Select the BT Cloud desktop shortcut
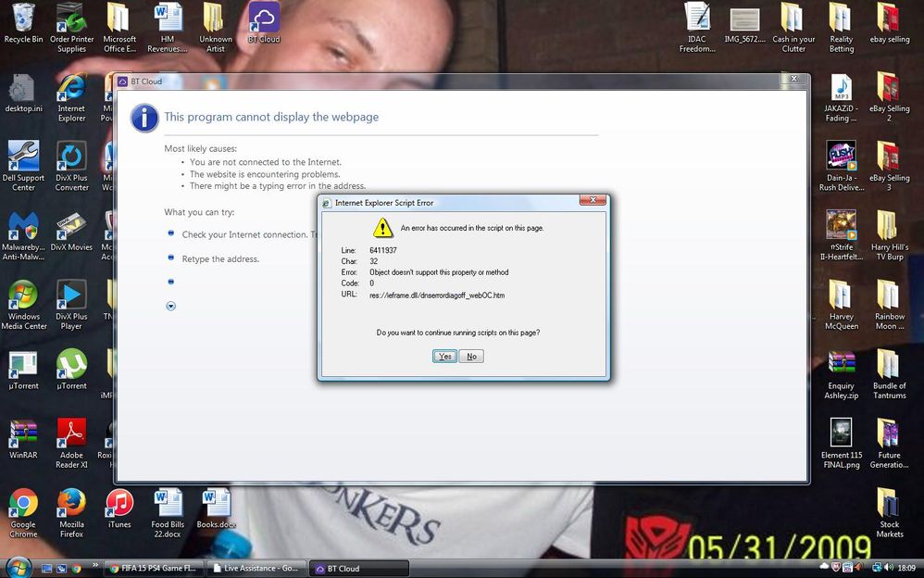 (264, 23)
